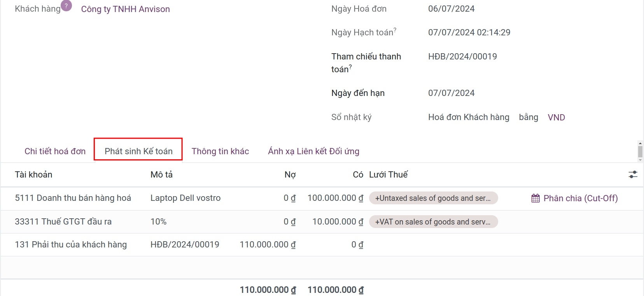644x296 pixels.
Task: Click the Laptop Dell vostro description cell
Action: [185, 198]
